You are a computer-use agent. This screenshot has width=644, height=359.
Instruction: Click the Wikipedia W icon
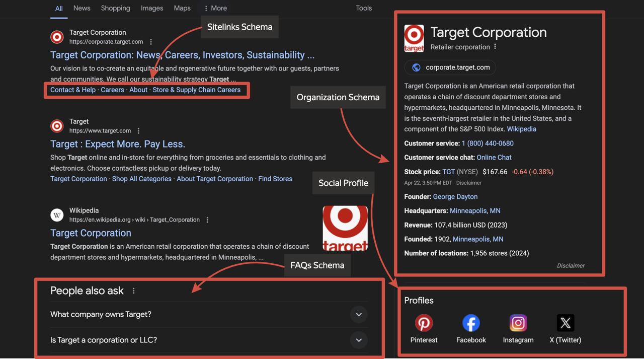point(57,215)
